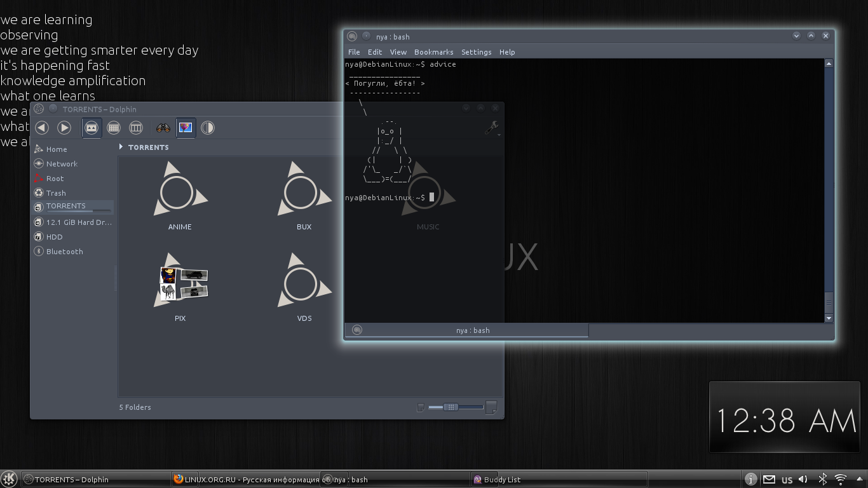Open Find with the binoculars icon
This screenshot has height=488, width=868.
pos(163,128)
